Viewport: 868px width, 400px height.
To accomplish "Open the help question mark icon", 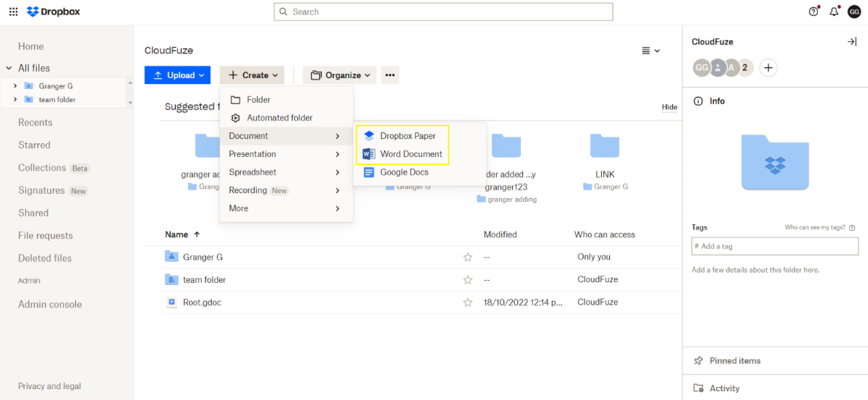I will [814, 12].
